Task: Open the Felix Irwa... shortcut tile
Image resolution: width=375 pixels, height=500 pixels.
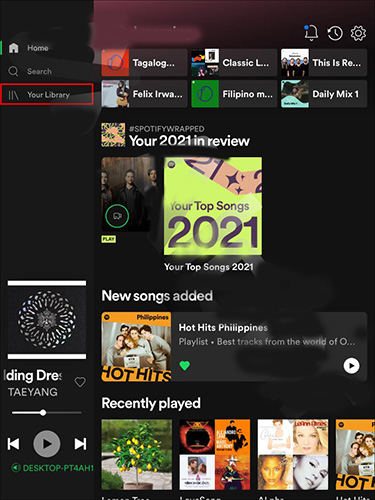Action: (x=144, y=94)
